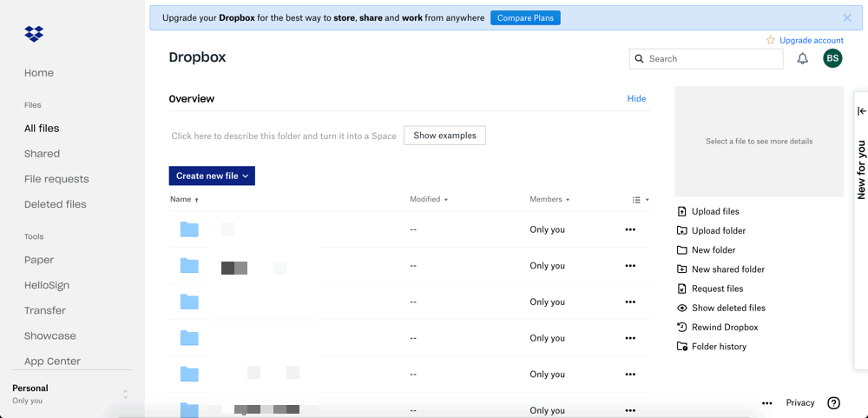Click in the Search field
The image size is (868, 418).
pos(707,59)
